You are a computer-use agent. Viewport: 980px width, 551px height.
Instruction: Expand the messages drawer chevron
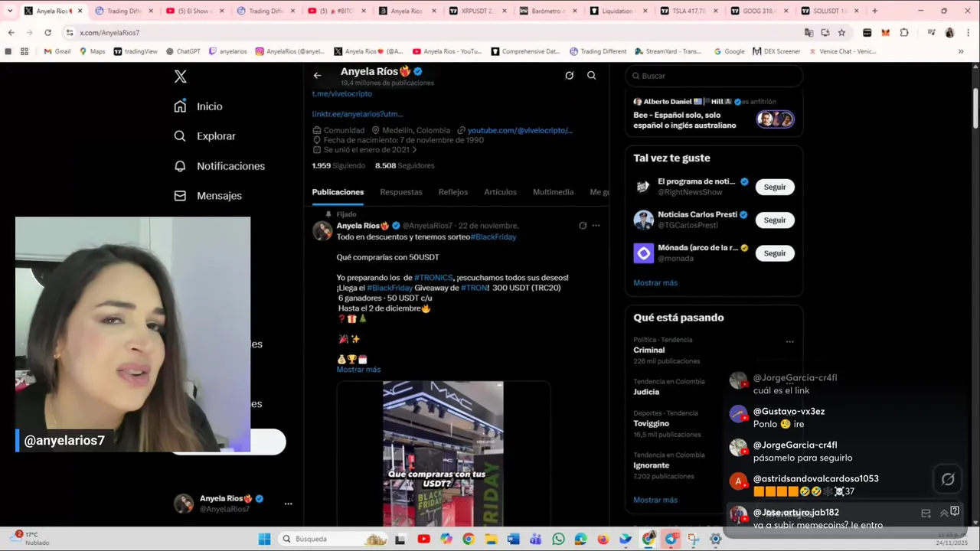944,514
